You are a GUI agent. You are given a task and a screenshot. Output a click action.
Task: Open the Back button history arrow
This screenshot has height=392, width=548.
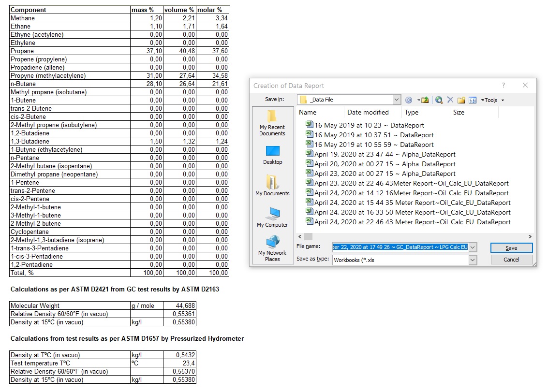pyautogui.click(x=418, y=100)
